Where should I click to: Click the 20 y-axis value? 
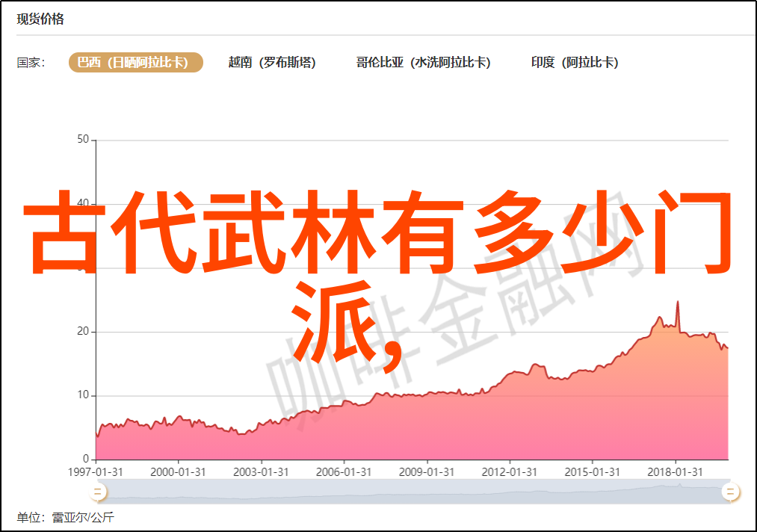pos(83,331)
